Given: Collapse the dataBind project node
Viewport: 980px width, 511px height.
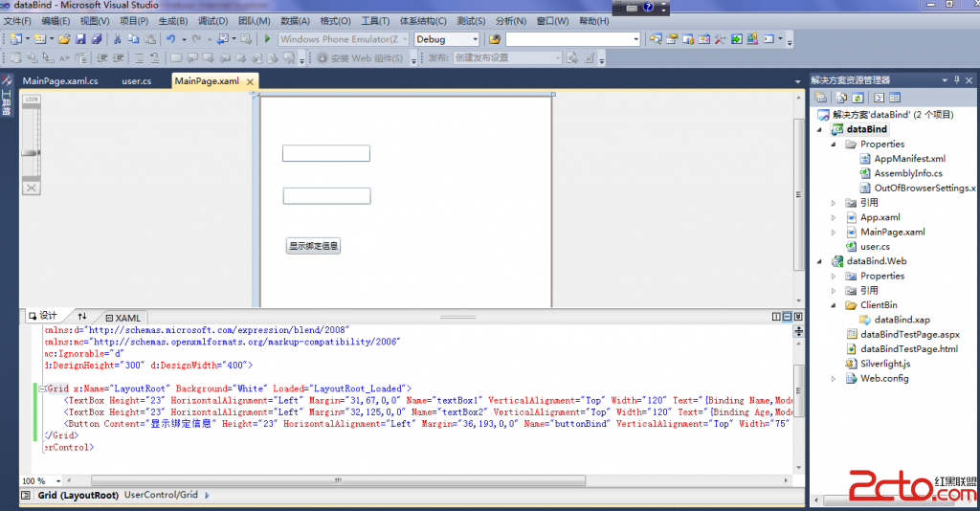Looking at the screenshot, I should click(x=819, y=129).
